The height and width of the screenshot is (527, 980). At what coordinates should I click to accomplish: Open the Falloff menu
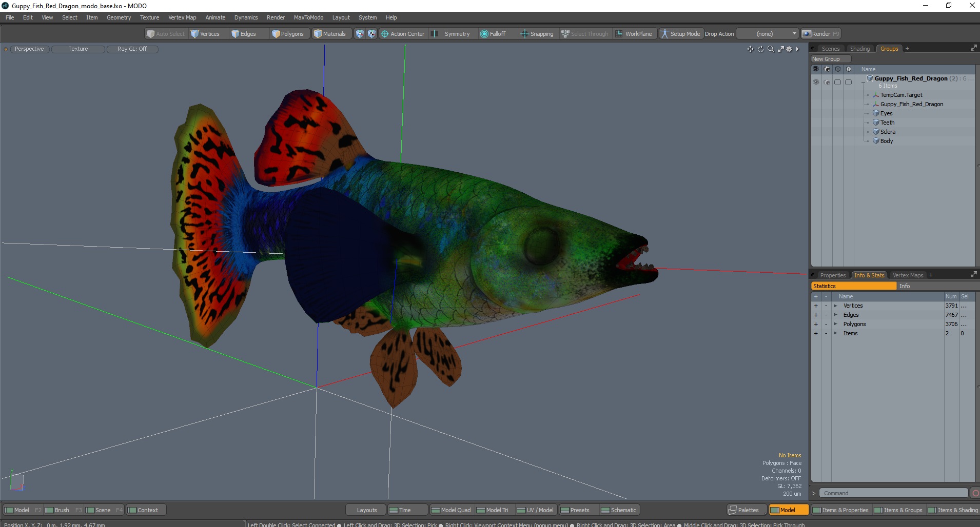[493, 34]
